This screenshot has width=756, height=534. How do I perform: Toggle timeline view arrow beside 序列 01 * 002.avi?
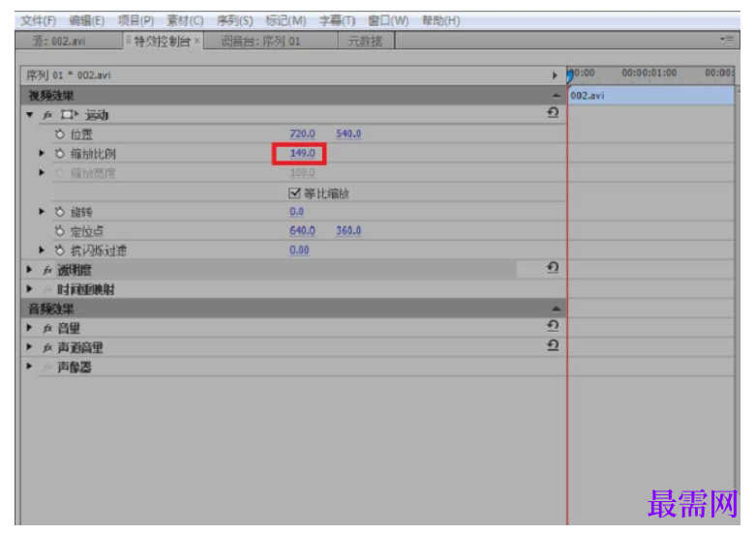tap(555, 75)
